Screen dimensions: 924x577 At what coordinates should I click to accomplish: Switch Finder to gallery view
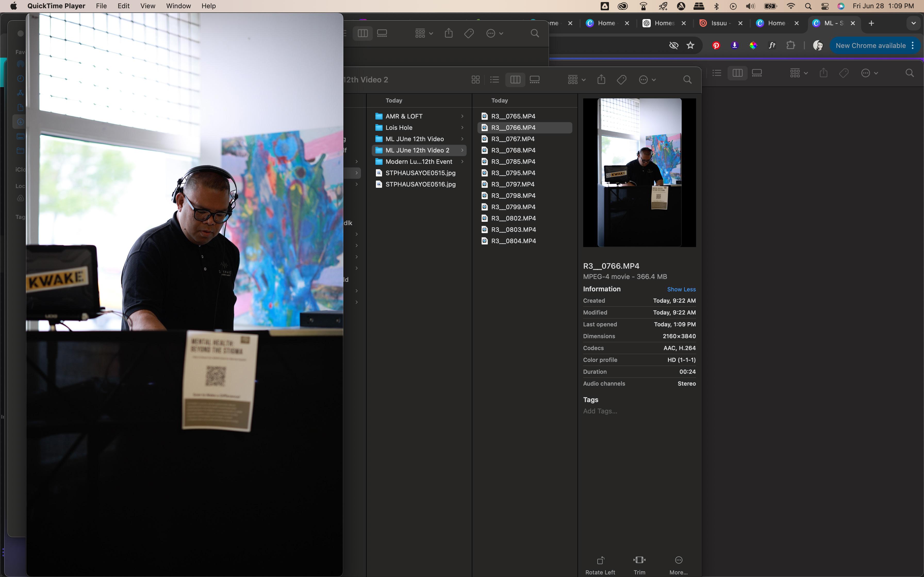[x=534, y=79]
